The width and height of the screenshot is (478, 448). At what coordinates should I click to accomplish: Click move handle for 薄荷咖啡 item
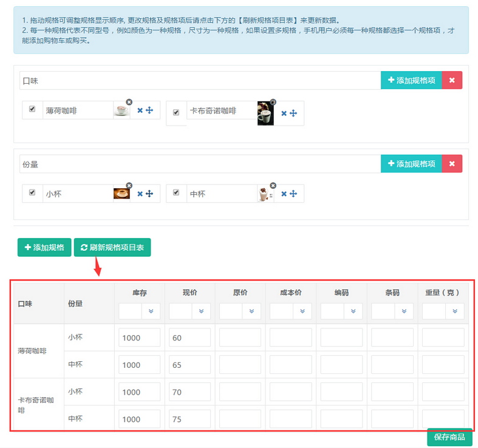pyautogui.click(x=149, y=110)
